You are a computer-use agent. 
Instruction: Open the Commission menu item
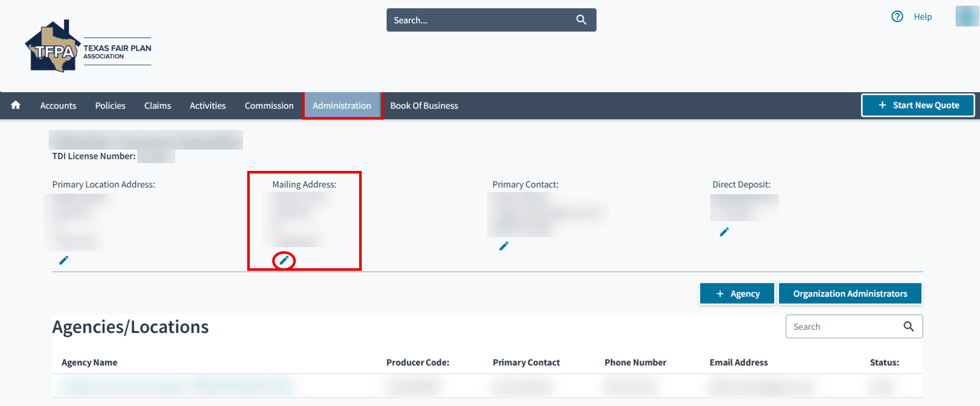click(269, 106)
